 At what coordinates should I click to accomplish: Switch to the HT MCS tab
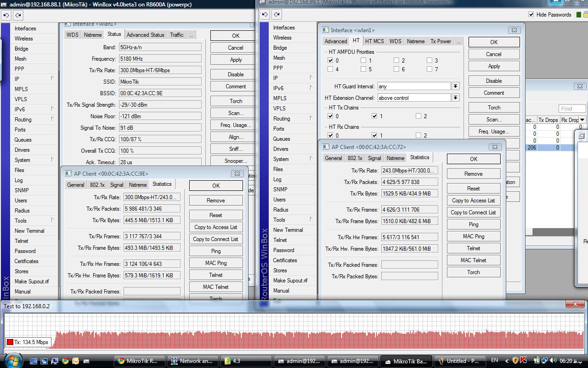point(374,41)
